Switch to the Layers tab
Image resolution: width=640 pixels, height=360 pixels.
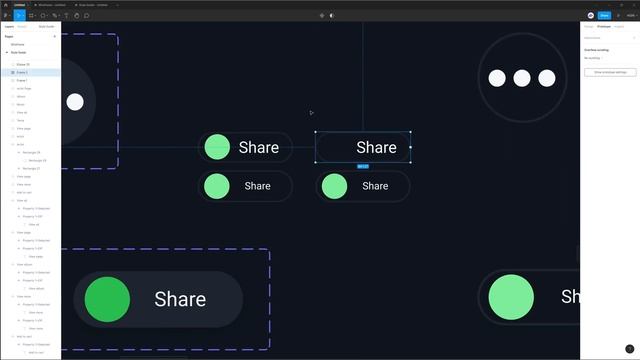9,27
